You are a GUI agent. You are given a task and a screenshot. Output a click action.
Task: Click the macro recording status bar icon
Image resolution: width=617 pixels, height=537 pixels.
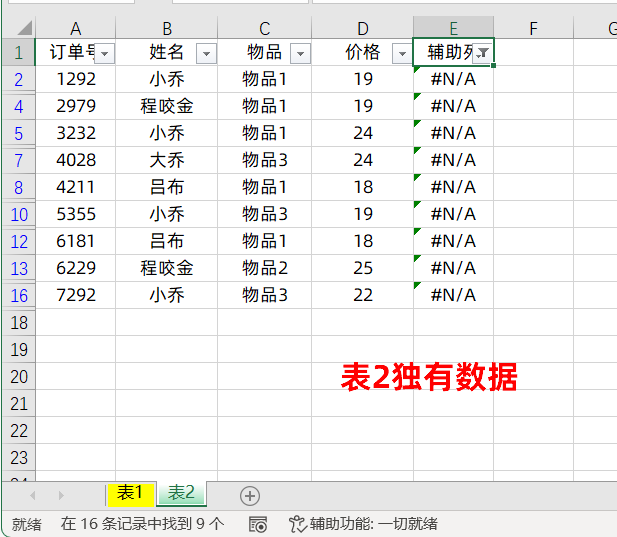tap(258, 524)
